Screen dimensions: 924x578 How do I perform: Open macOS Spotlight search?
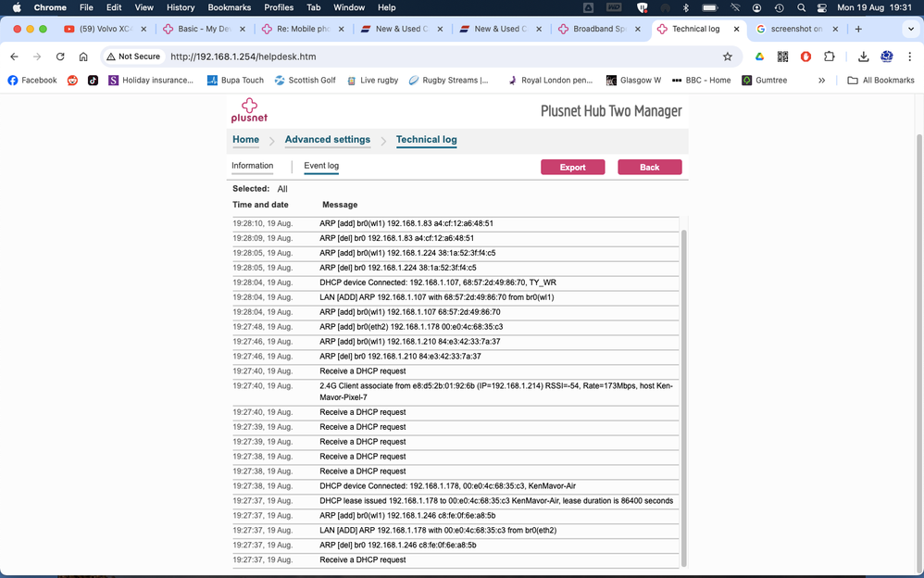(x=801, y=7)
